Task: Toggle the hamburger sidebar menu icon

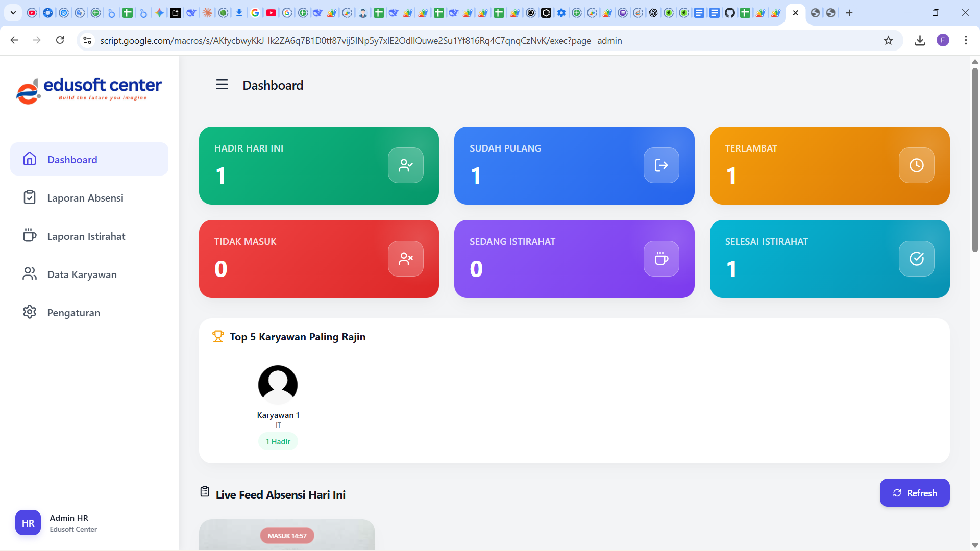Action: pyautogui.click(x=222, y=85)
